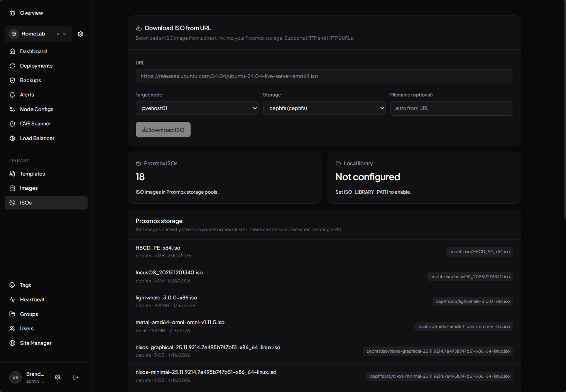Click the logout icon in sidebar footer

(76, 377)
